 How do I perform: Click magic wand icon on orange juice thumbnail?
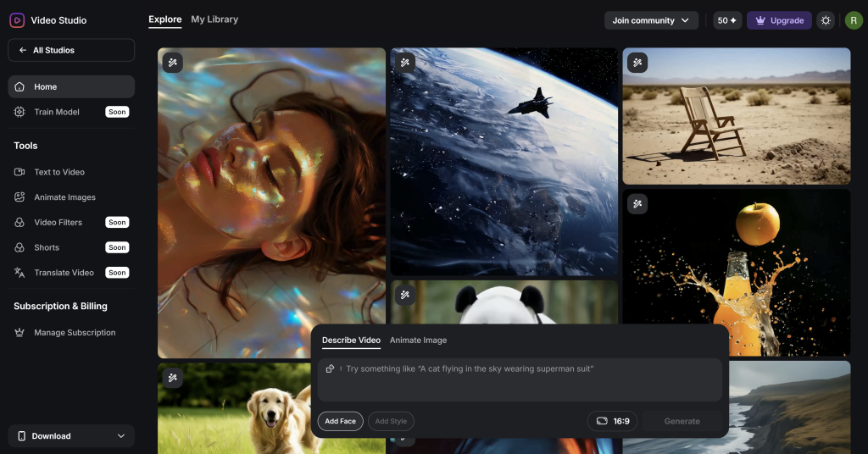(637, 203)
